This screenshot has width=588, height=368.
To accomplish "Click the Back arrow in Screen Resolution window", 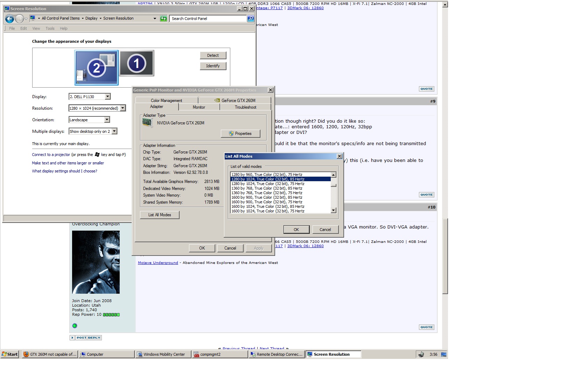I will point(10,19).
